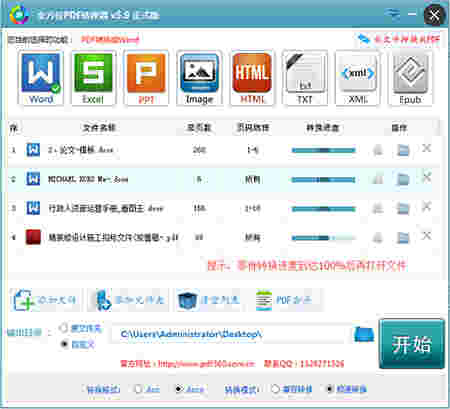Select the TXT conversion icon

point(305,79)
